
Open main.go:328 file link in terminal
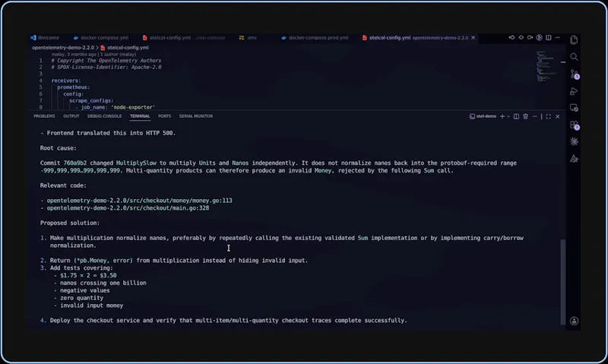click(x=128, y=208)
